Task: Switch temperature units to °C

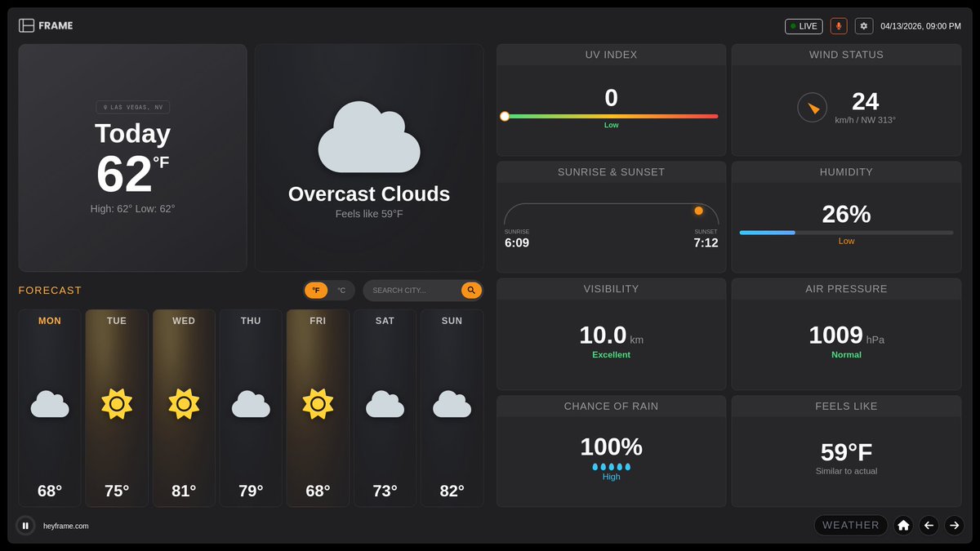Action: coord(341,291)
